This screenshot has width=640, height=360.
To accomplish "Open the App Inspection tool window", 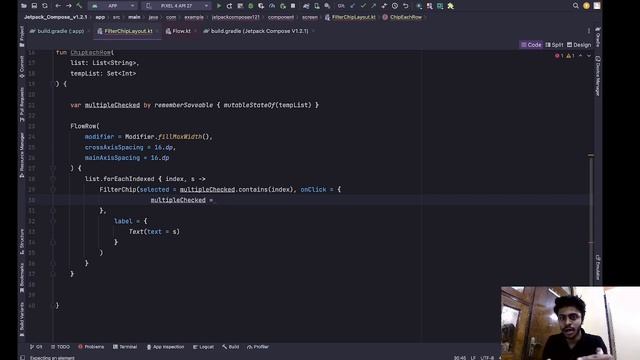I will 165,347.
